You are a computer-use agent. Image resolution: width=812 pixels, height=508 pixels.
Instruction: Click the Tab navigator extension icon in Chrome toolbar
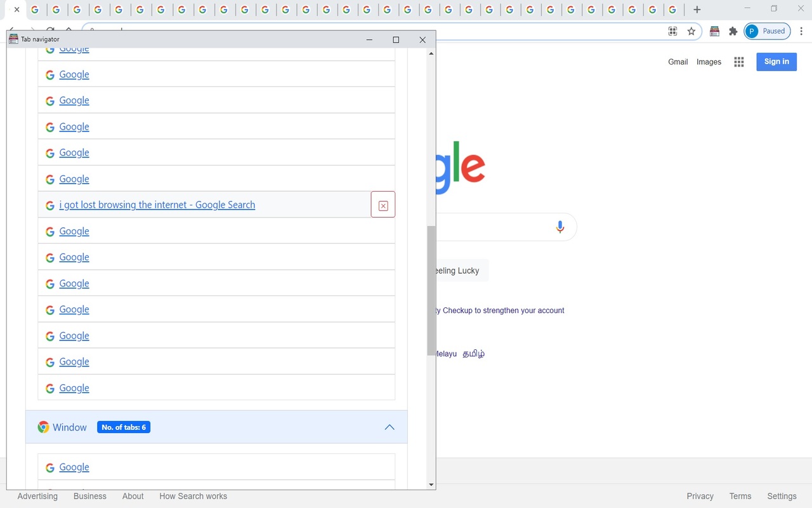pos(714,31)
